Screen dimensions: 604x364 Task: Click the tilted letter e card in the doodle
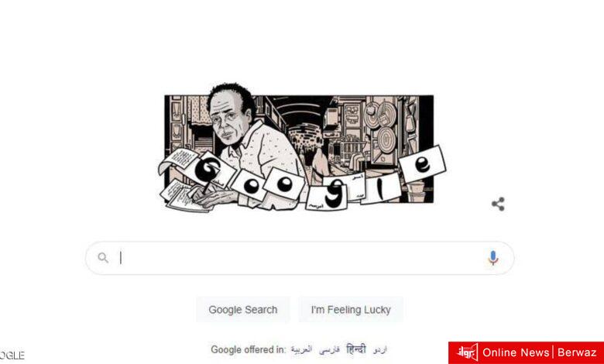click(423, 164)
